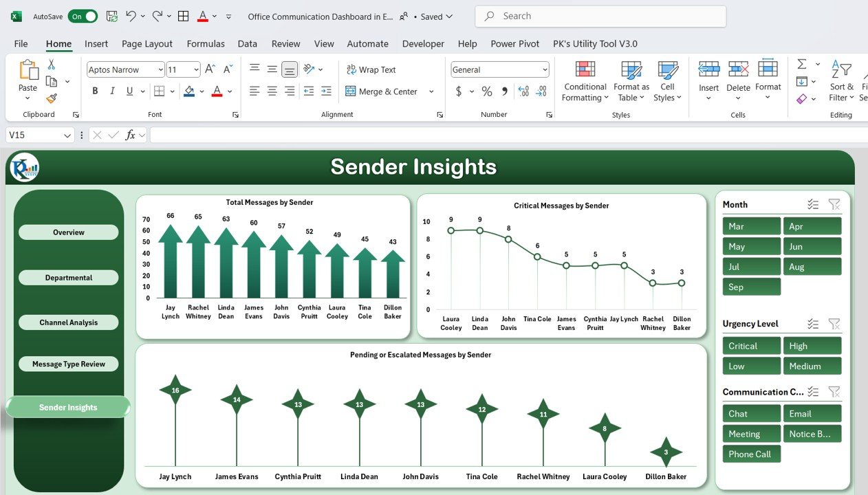The image size is (868, 495).
Task: Open the Name Box dropdown arrow
Action: tap(67, 135)
